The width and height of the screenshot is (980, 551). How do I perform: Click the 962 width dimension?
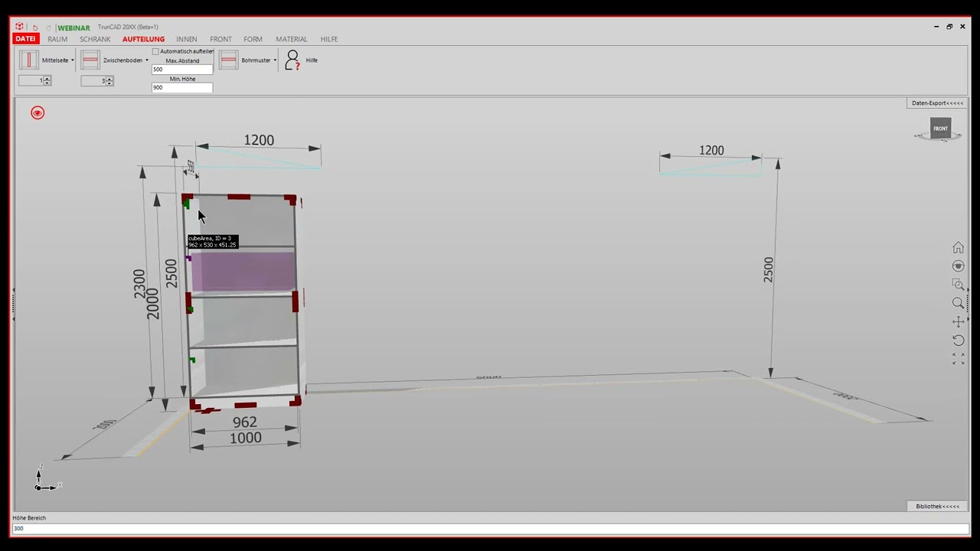pyautogui.click(x=245, y=422)
